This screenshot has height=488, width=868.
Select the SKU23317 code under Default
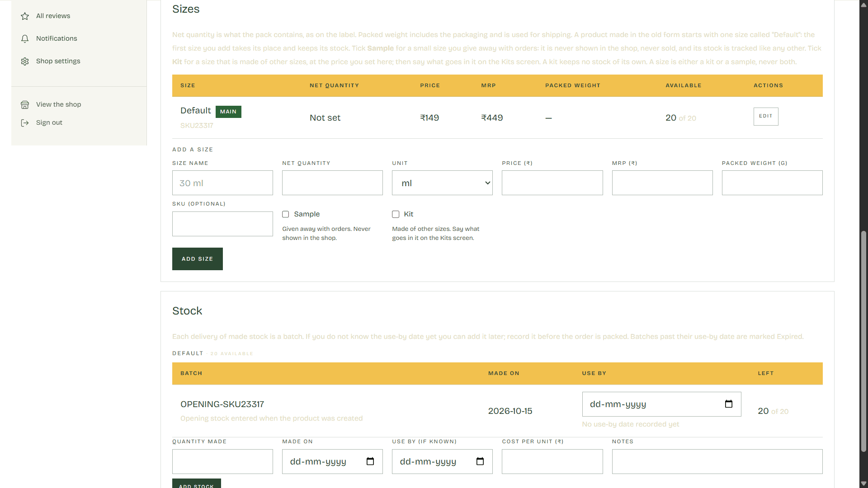(x=197, y=126)
